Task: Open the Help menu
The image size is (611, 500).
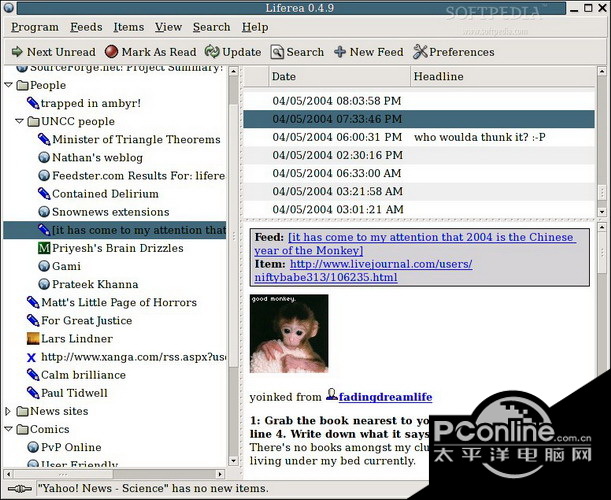Action: (x=255, y=27)
